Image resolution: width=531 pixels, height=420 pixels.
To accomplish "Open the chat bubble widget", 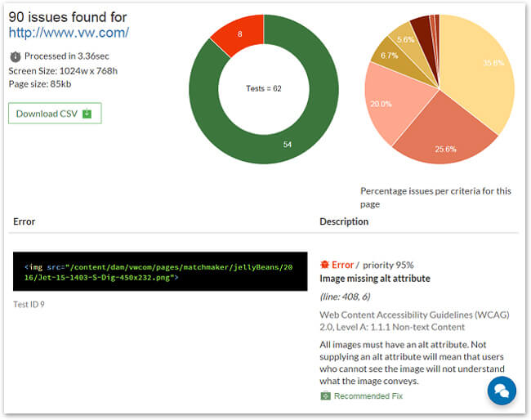I will pos(502,391).
